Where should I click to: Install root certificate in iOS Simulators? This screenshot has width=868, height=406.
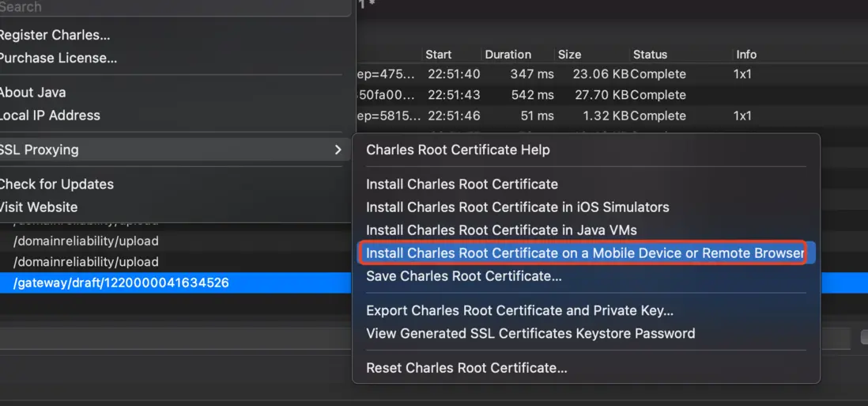click(x=517, y=207)
